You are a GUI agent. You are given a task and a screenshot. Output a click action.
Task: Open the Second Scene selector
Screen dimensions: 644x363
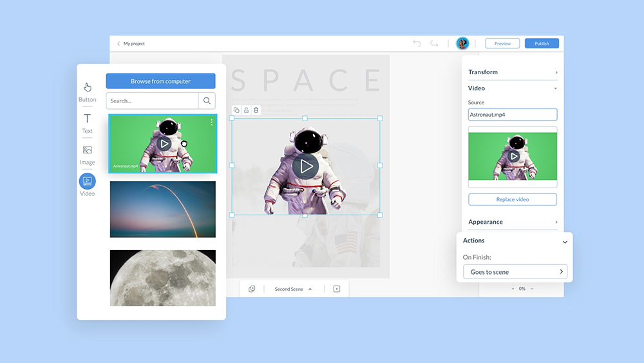point(293,289)
